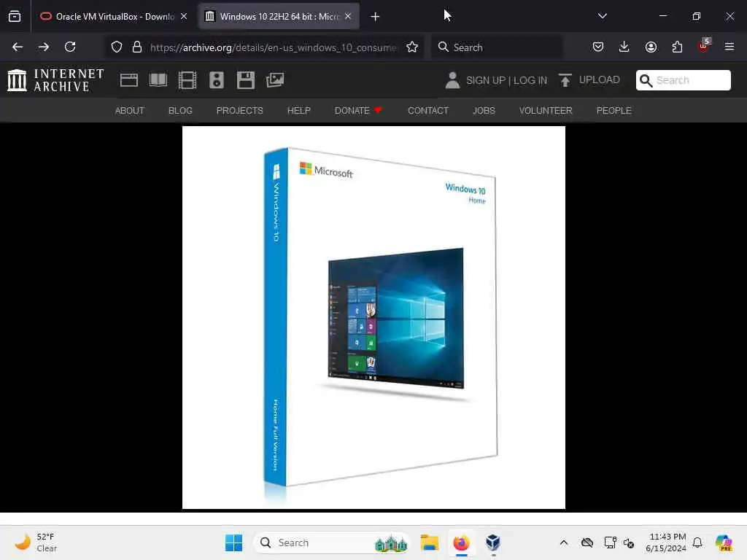
Task: Open the Windows Start menu
Action: pyautogui.click(x=233, y=542)
